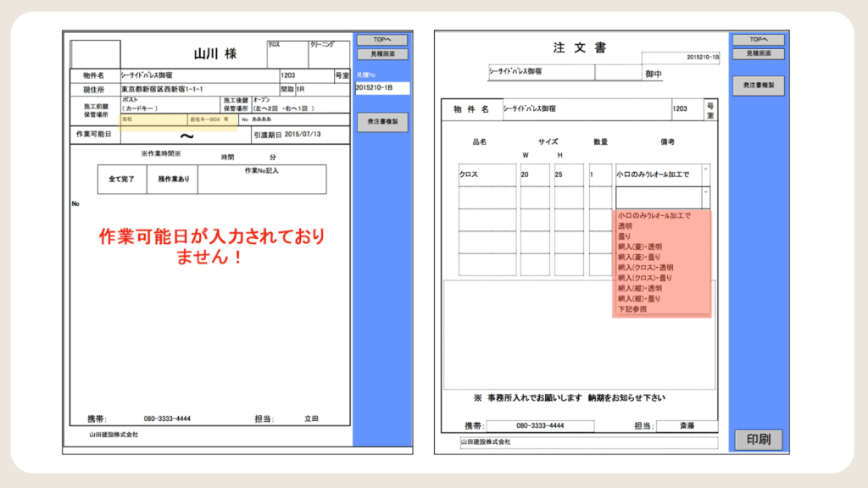Choose 網入(クロス)・曇り in the dropdown list
Image resolution: width=868 pixels, height=488 pixels.
[644, 278]
